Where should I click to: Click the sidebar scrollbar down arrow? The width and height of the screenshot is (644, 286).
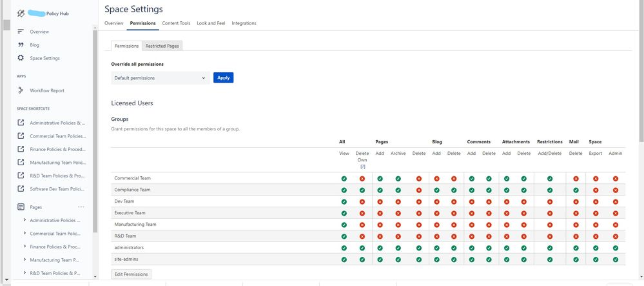[x=95, y=277]
